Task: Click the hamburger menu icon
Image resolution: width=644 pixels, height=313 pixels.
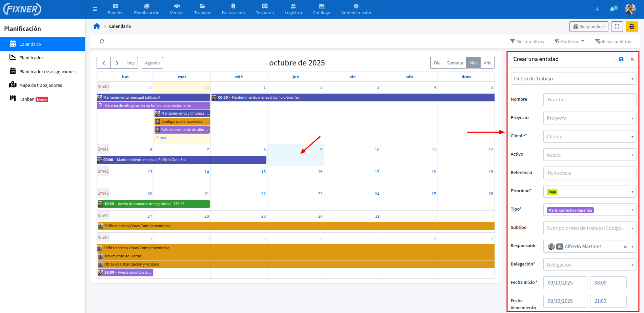Action: coord(95,9)
